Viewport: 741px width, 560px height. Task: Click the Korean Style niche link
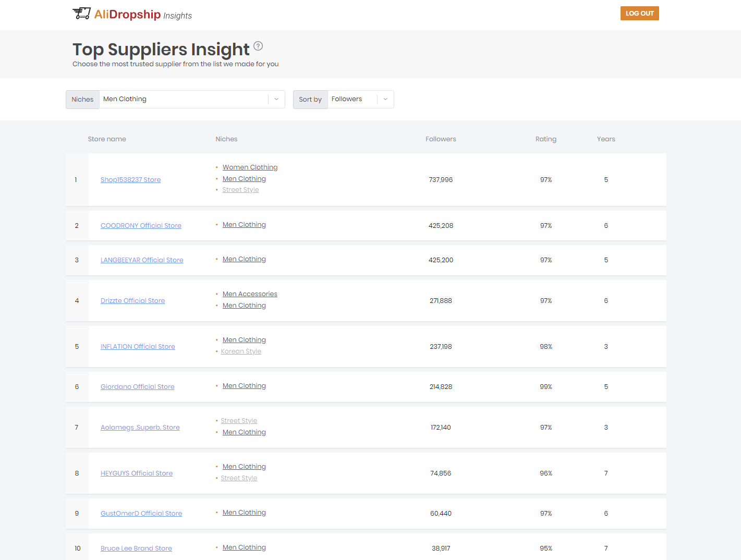[241, 351]
